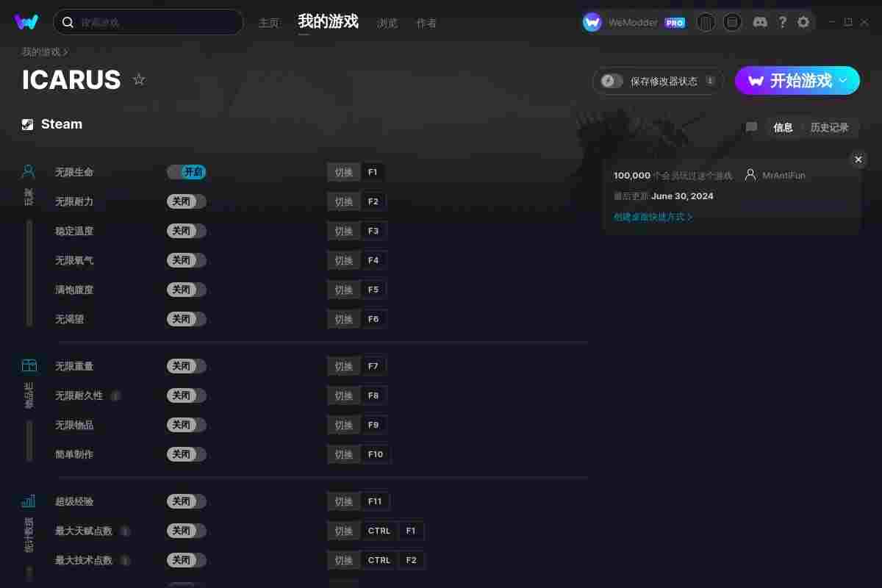Image resolution: width=882 pixels, height=588 pixels.
Task: Enable the 简单制作 toggle
Action: point(187,454)
